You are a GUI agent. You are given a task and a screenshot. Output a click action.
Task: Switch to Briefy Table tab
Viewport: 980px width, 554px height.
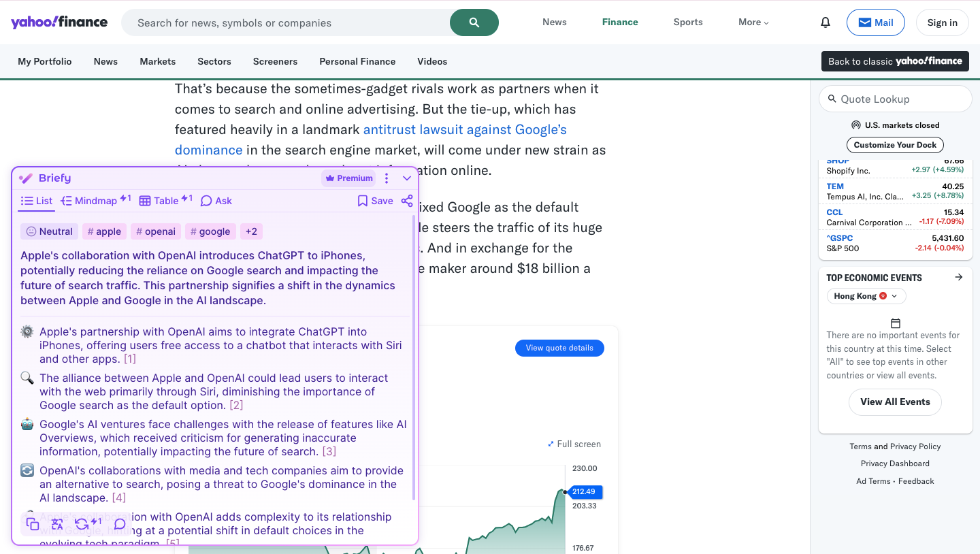pos(165,201)
